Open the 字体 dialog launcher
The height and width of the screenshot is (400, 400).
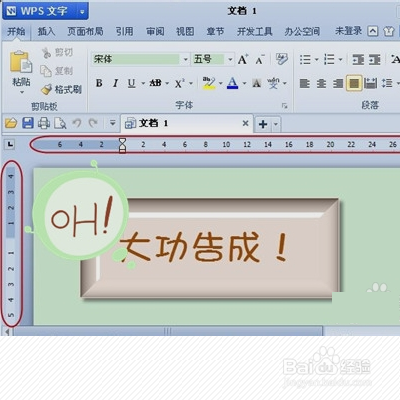284,106
